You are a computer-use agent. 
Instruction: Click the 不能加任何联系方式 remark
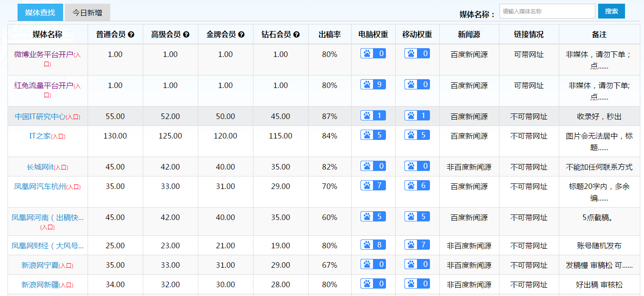tap(599, 167)
